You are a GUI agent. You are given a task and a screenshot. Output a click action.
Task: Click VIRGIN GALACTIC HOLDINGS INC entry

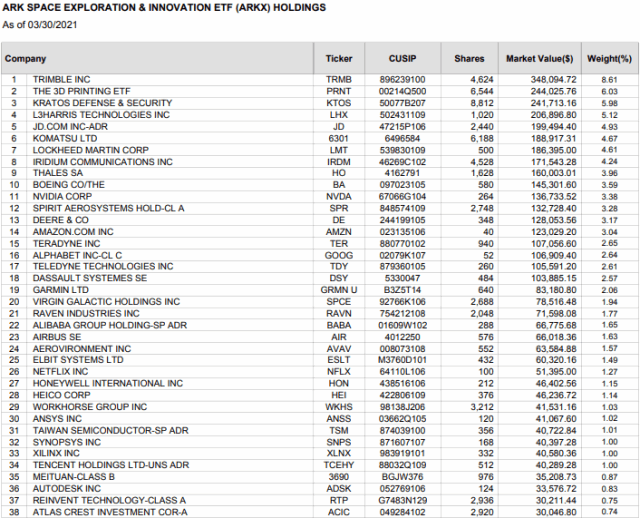pos(107,302)
